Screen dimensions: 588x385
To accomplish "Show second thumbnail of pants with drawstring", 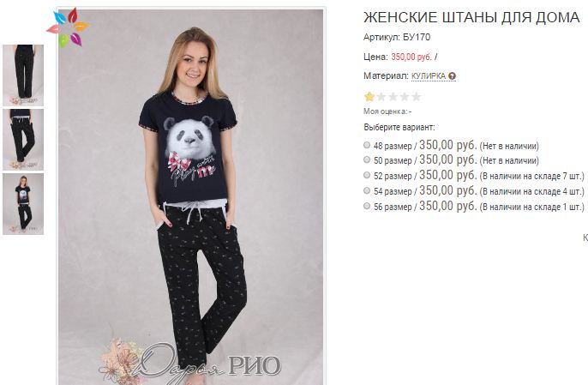I will 23,140.
